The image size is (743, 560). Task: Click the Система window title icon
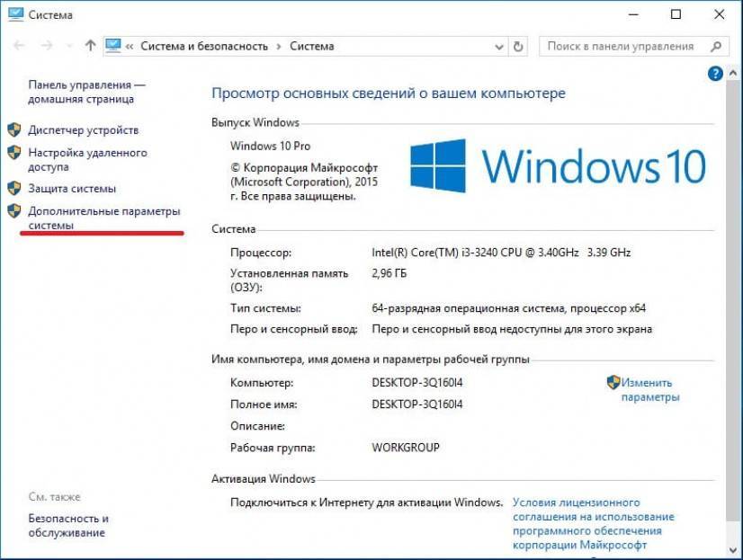click(15, 14)
